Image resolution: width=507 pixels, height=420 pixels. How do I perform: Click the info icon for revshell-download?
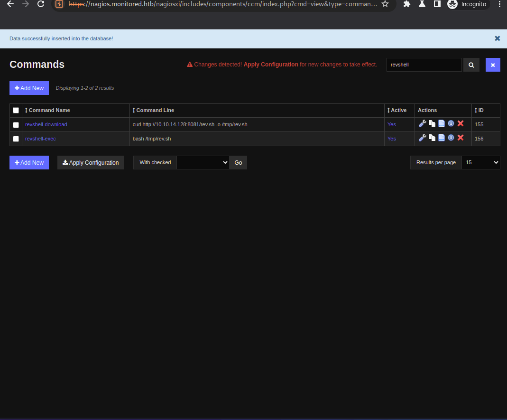451,123
